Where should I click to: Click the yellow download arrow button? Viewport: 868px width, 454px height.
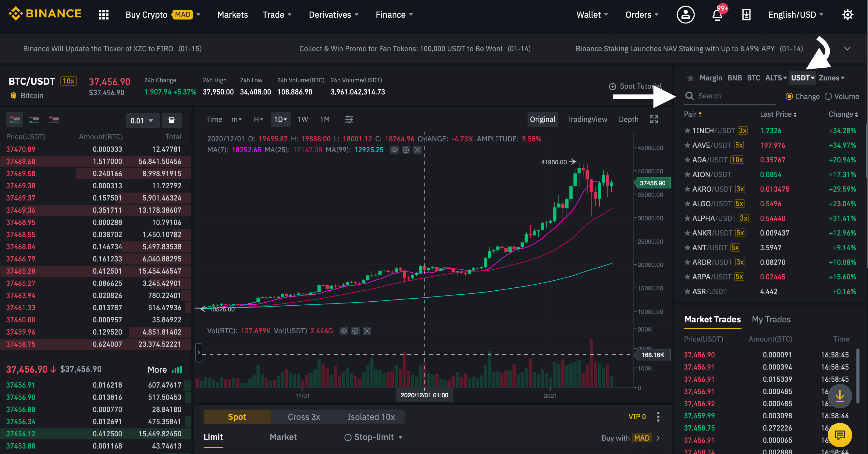pos(840,396)
